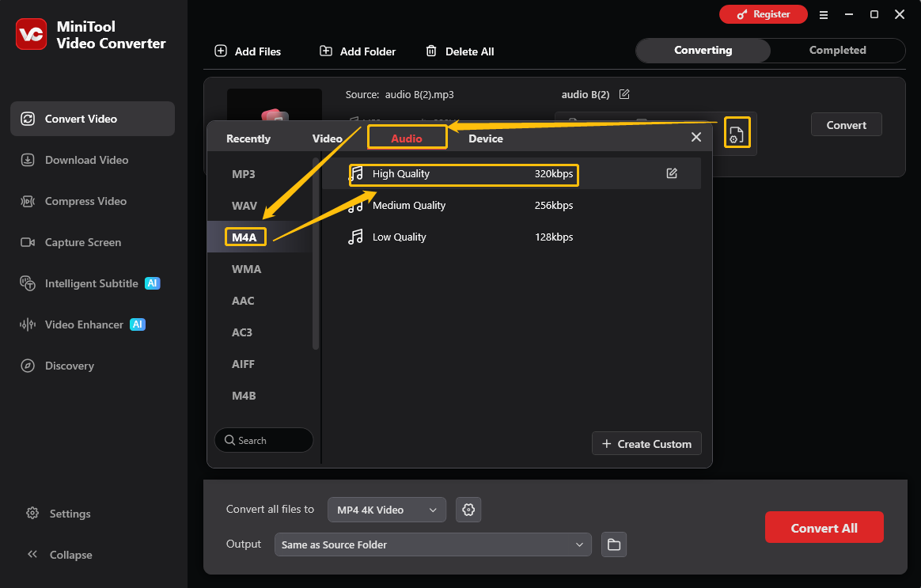The image size is (921, 588).
Task: Choose WMA format from list
Action: 260,269
